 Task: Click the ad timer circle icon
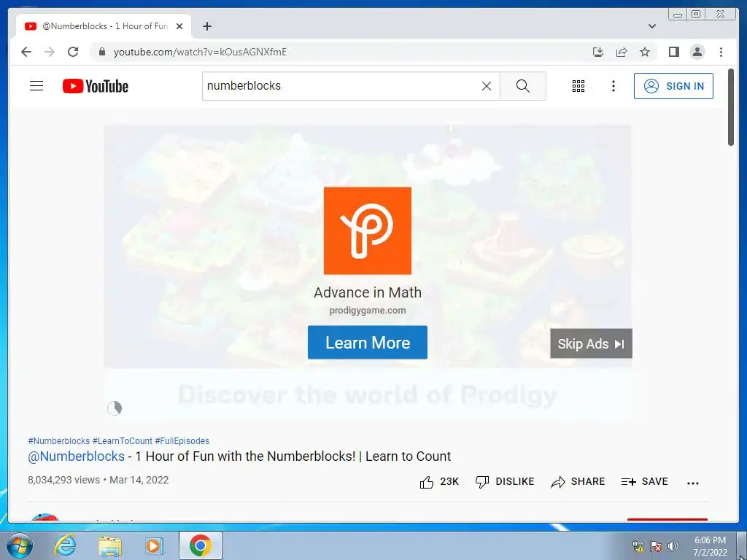click(x=115, y=408)
